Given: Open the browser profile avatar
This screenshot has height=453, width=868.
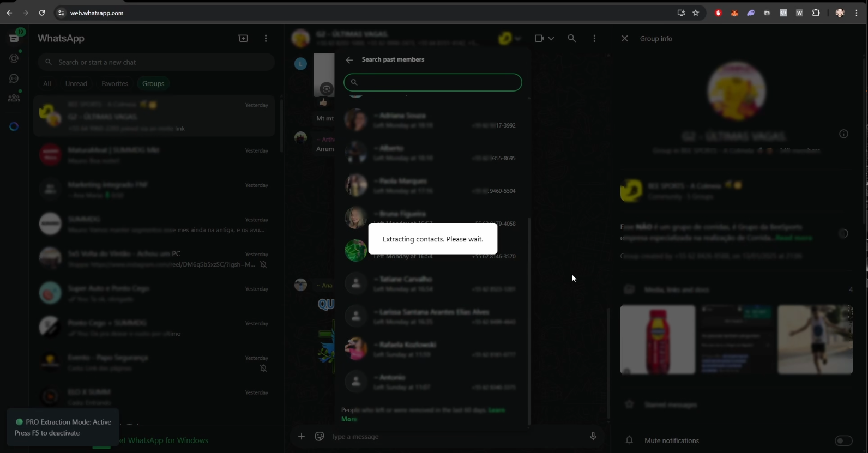Looking at the screenshot, I should 840,13.
